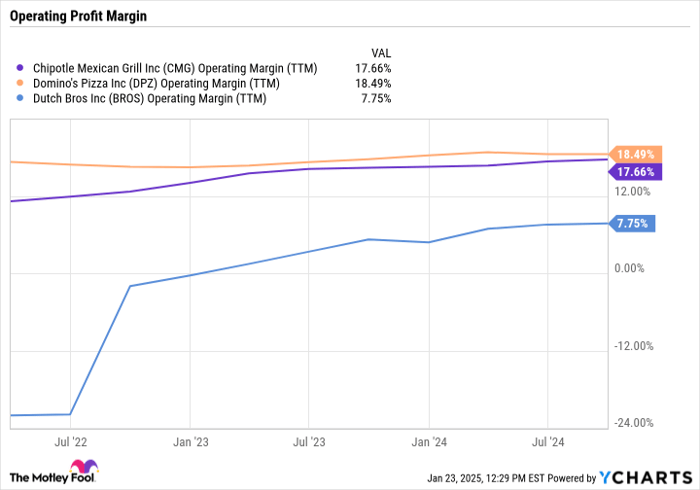Click the blue Dutch Bros legend dot

pos(20,98)
